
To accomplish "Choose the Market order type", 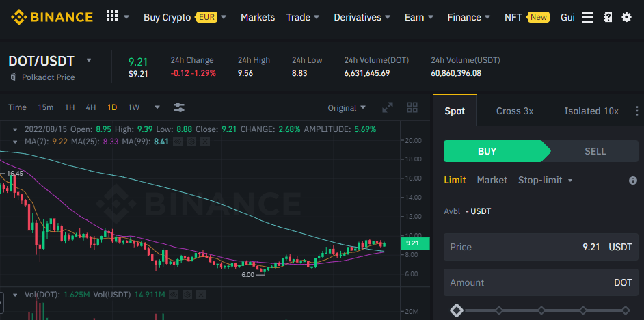I will coord(492,180).
